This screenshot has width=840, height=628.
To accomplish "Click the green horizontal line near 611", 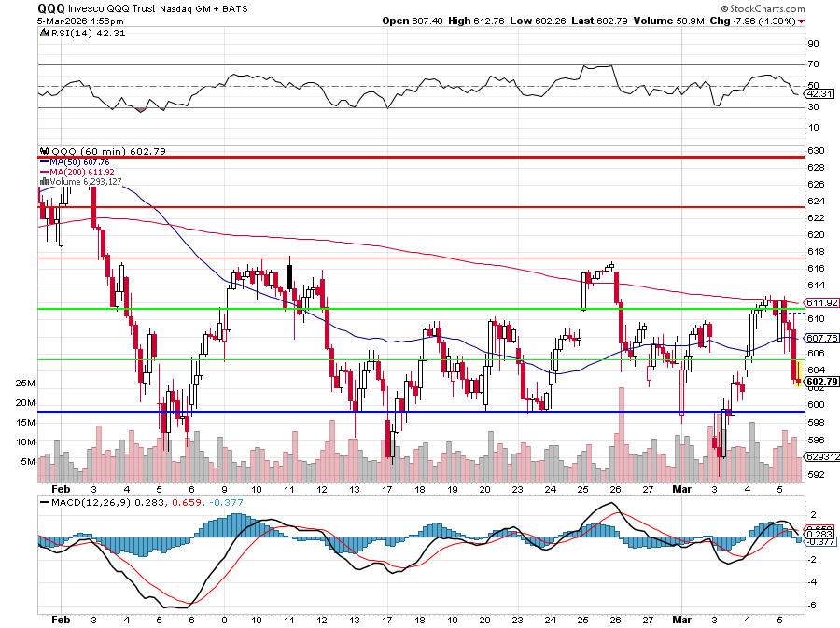I will [420, 308].
